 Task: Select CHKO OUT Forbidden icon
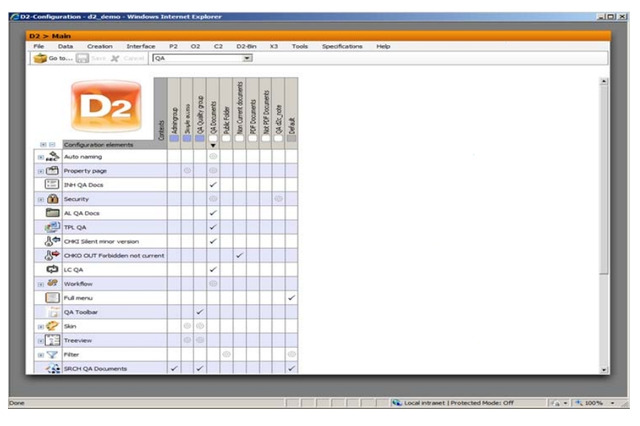pos(52,255)
